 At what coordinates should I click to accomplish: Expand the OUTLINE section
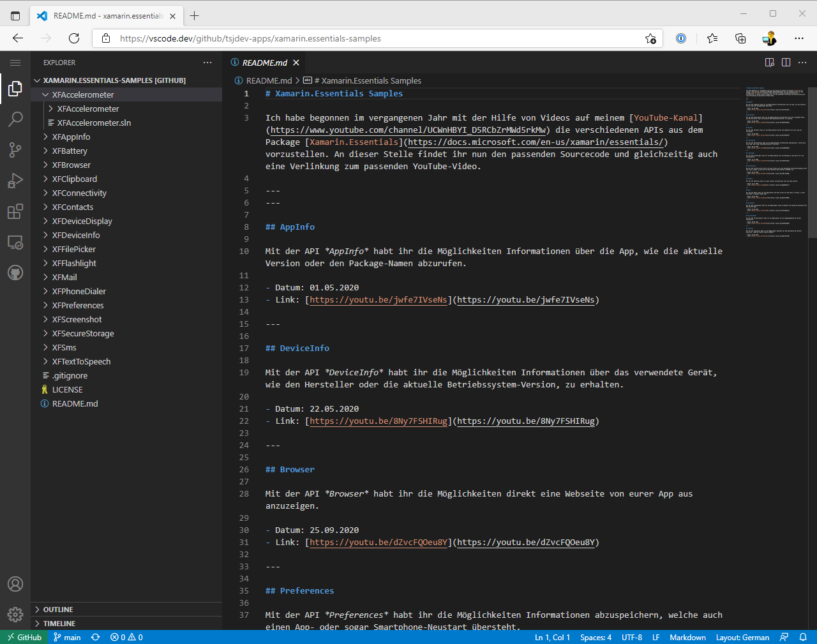pyautogui.click(x=58, y=610)
